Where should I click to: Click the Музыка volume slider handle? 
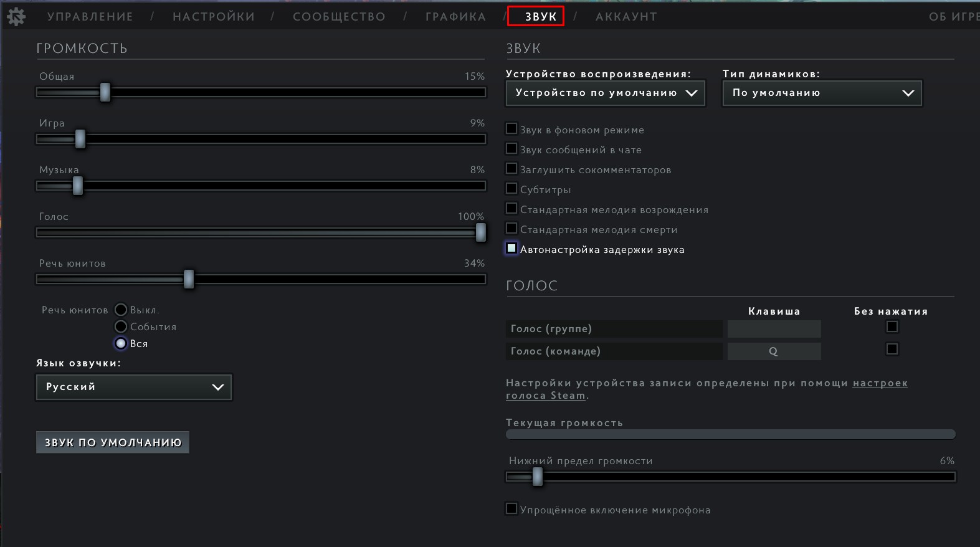(77, 186)
